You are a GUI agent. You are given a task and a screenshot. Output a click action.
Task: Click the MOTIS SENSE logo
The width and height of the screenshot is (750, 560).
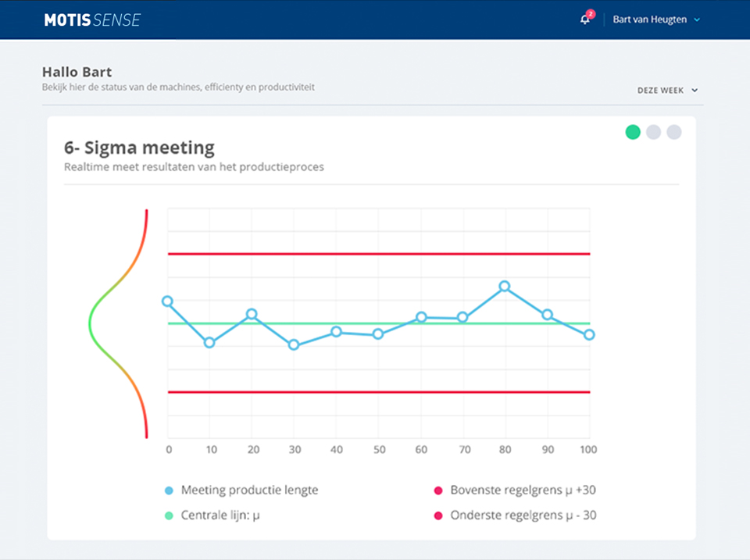coord(92,20)
